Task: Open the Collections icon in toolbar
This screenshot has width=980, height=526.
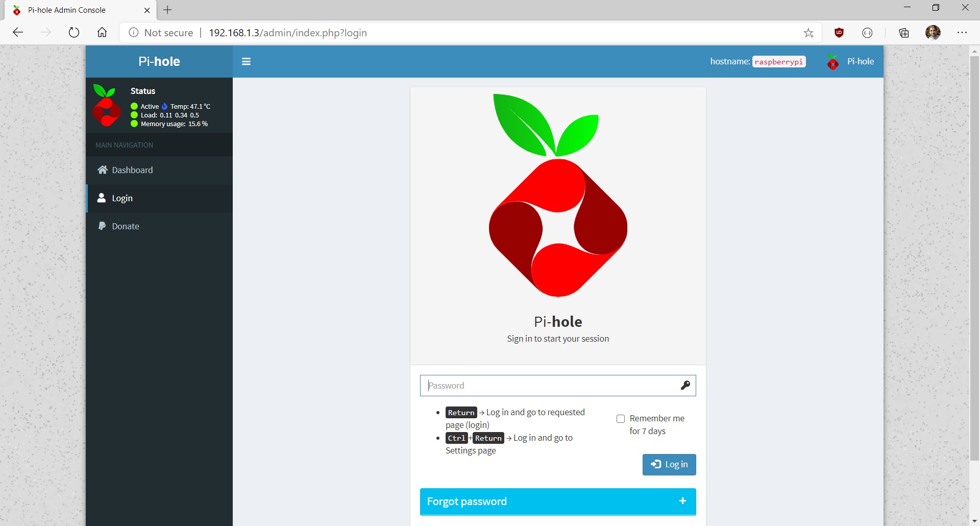Action: [x=904, y=33]
